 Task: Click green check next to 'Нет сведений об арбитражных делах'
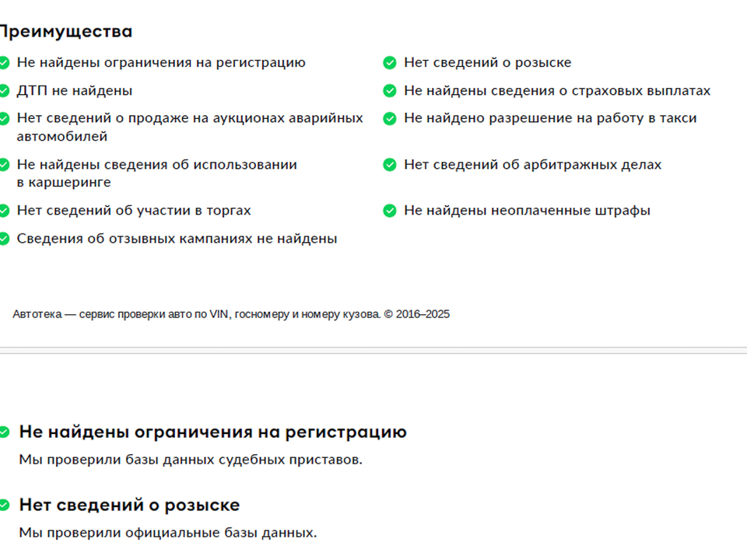coord(390,165)
